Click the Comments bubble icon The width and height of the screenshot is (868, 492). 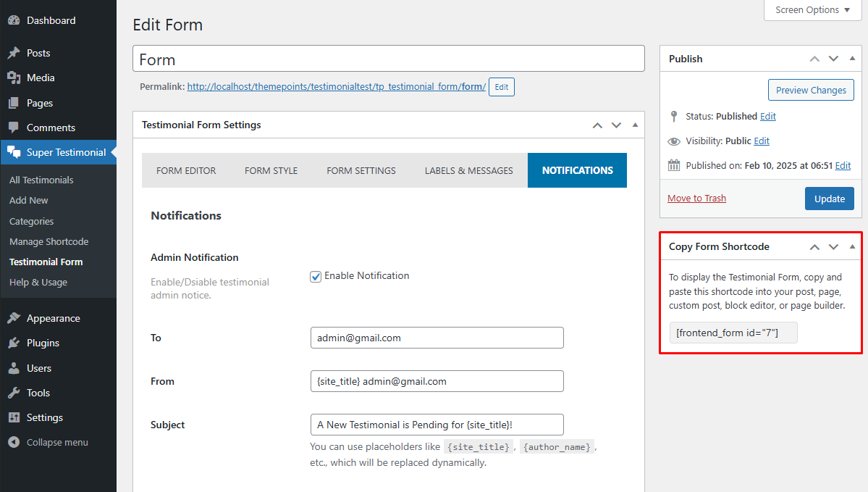(14, 128)
